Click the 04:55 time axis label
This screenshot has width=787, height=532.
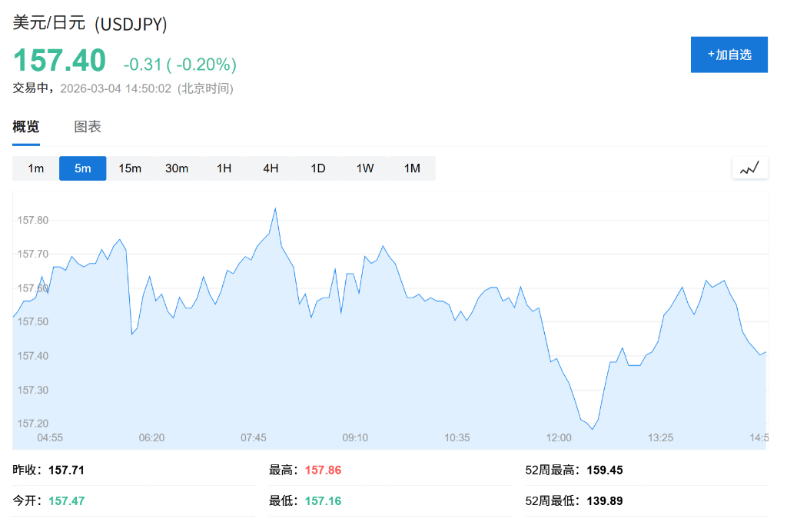50,437
